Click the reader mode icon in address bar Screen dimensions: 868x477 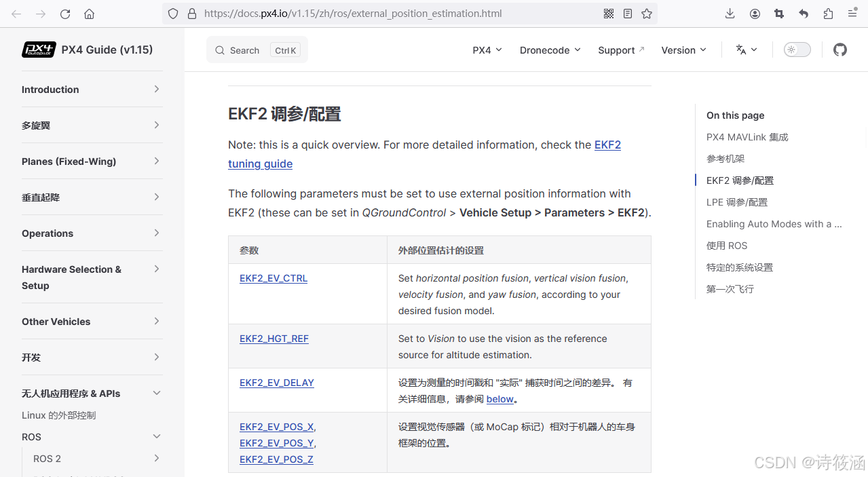click(627, 13)
